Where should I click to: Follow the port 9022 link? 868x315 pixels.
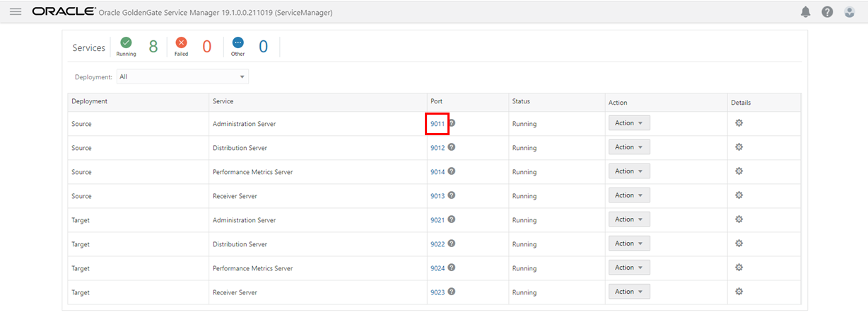pos(438,244)
